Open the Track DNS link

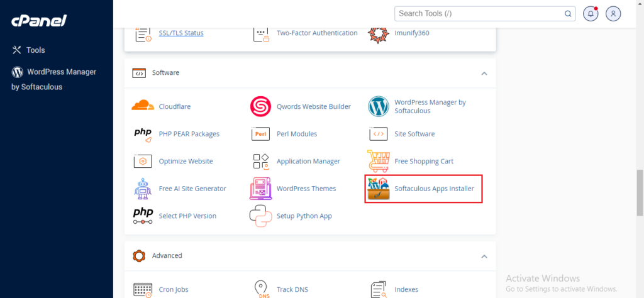pyautogui.click(x=292, y=289)
